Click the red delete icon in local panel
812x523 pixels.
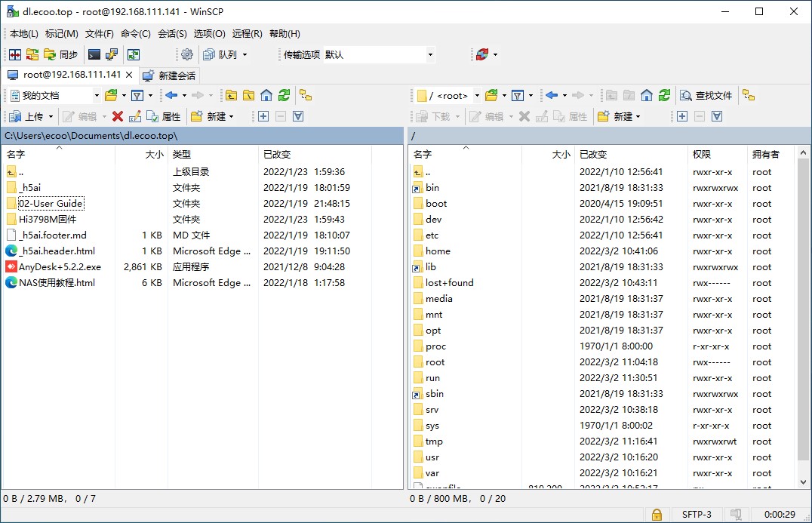click(x=118, y=116)
